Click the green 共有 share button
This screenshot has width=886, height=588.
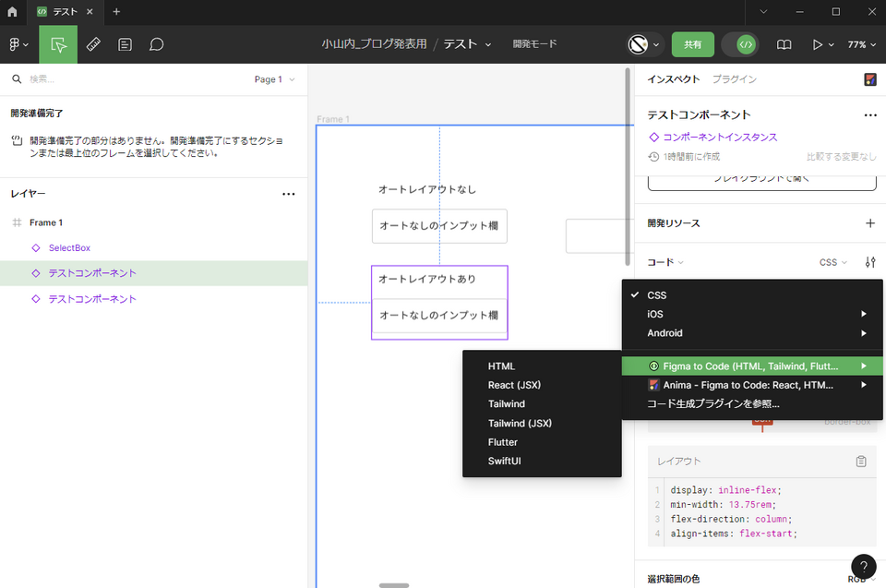pyautogui.click(x=692, y=44)
